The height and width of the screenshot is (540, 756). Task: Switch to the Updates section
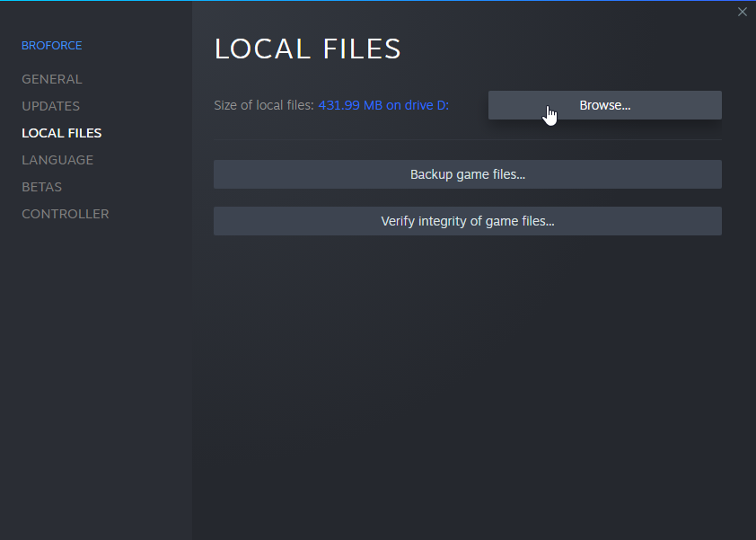pyautogui.click(x=50, y=106)
